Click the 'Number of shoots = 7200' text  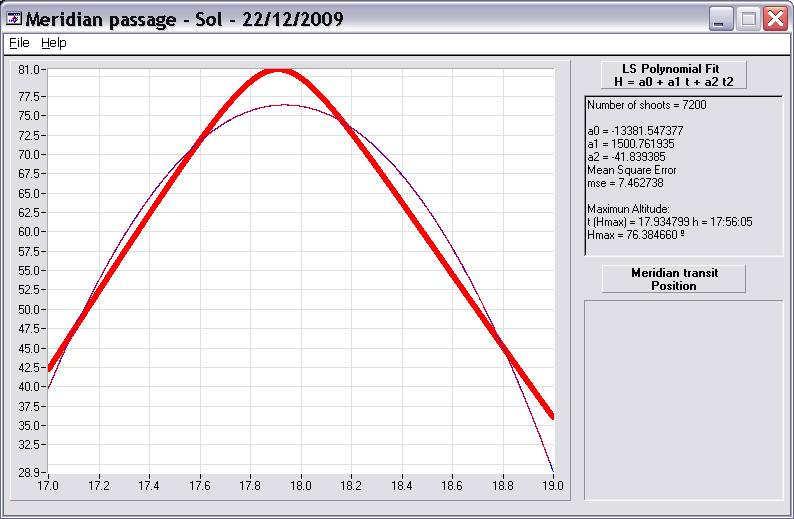tap(647, 105)
